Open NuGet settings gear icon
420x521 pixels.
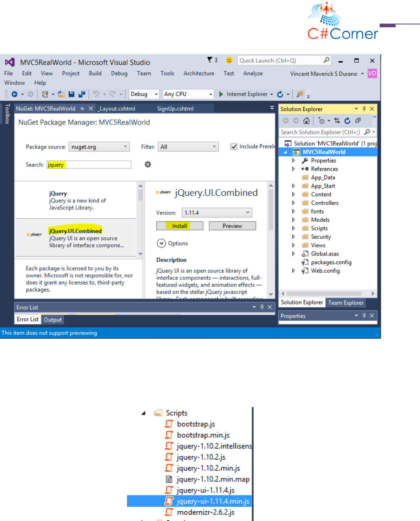click(148, 164)
